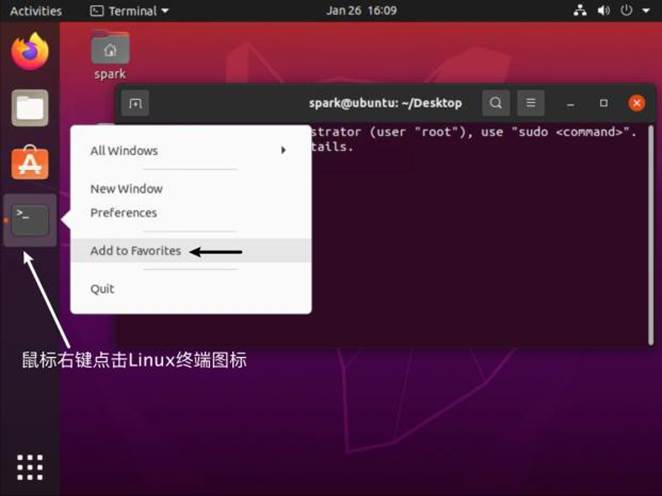Click the Terminal window scrollbar
This screenshot has width=662, height=496.
tap(651, 234)
